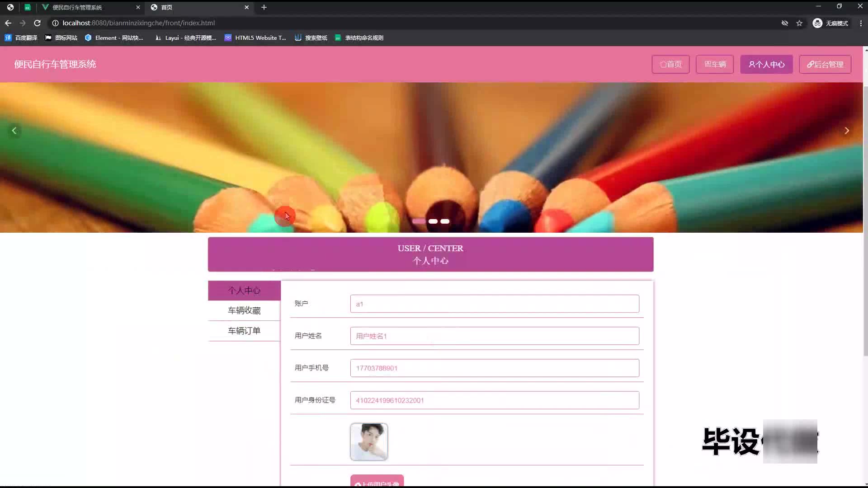This screenshot has height=488, width=868.
Task: Advance to the next carousel slide
Action: click(847, 131)
